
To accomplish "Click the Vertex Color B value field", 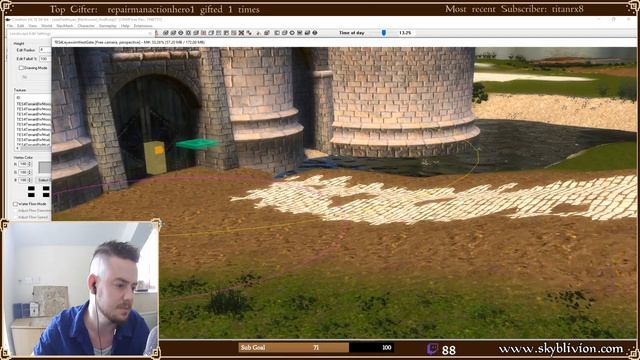I will [x=23, y=180].
